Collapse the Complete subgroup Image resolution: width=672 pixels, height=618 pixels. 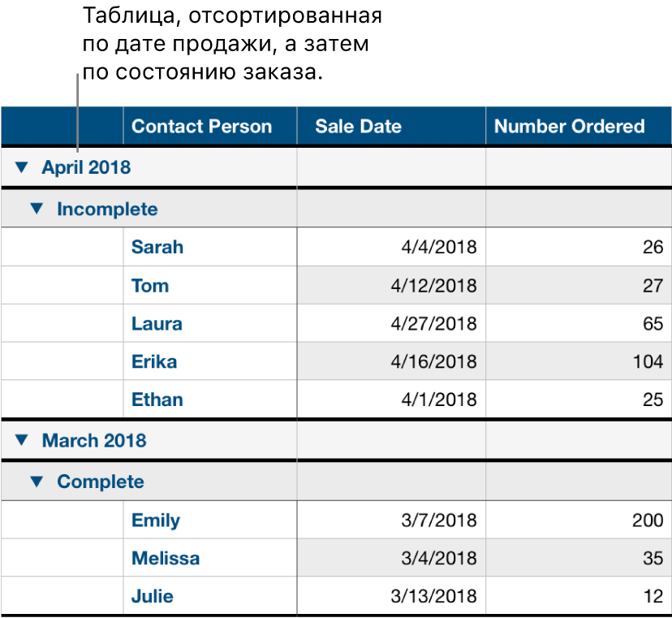click(x=39, y=480)
